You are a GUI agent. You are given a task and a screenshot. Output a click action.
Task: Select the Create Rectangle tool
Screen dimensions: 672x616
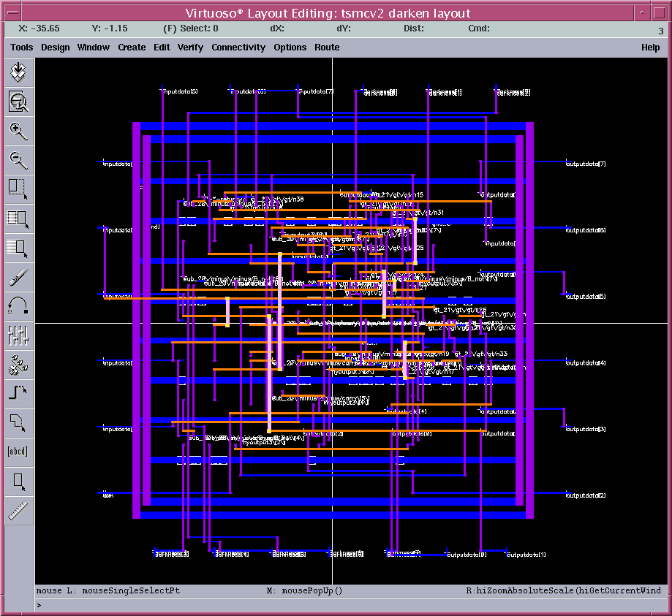pyautogui.click(x=18, y=481)
